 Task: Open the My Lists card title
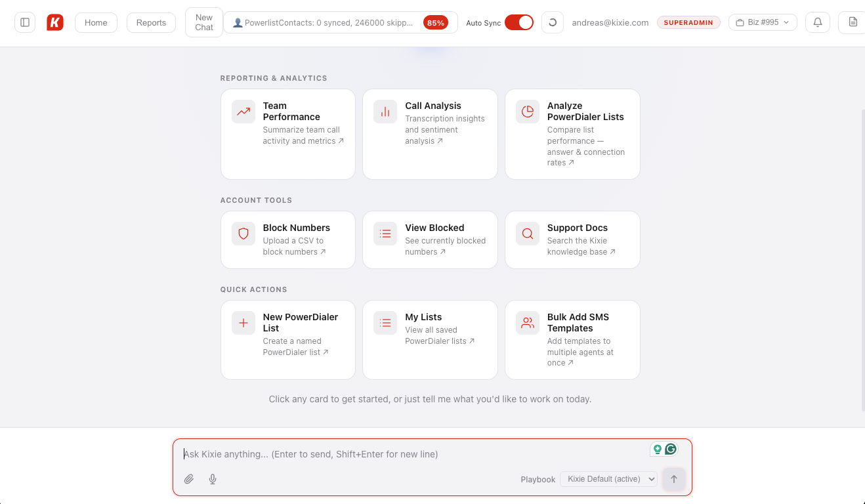pos(423,317)
